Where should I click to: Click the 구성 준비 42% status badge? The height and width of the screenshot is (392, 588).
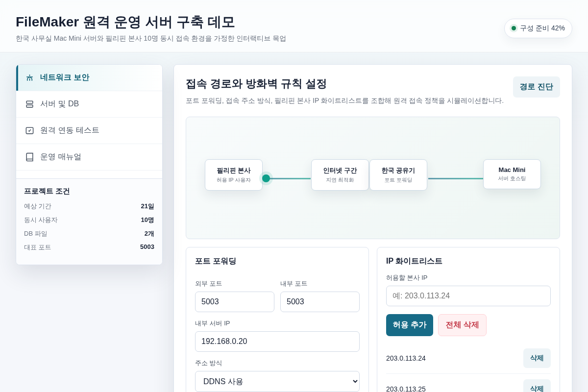pyautogui.click(x=538, y=28)
